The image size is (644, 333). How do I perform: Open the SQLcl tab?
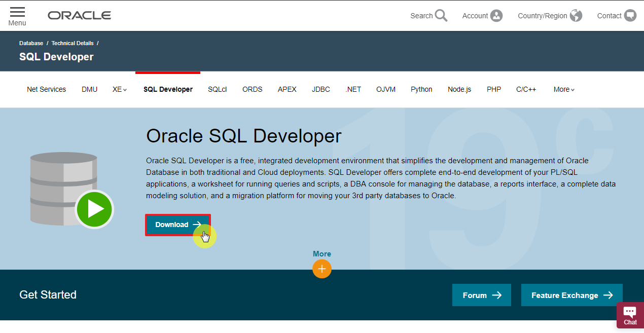click(x=217, y=89)
